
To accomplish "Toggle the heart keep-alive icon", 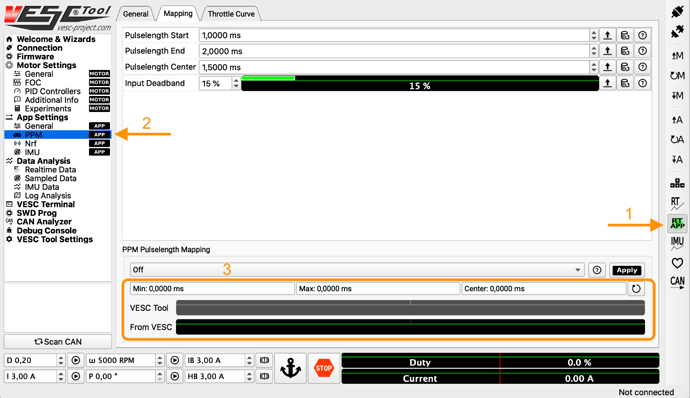I will pos(677,263).
